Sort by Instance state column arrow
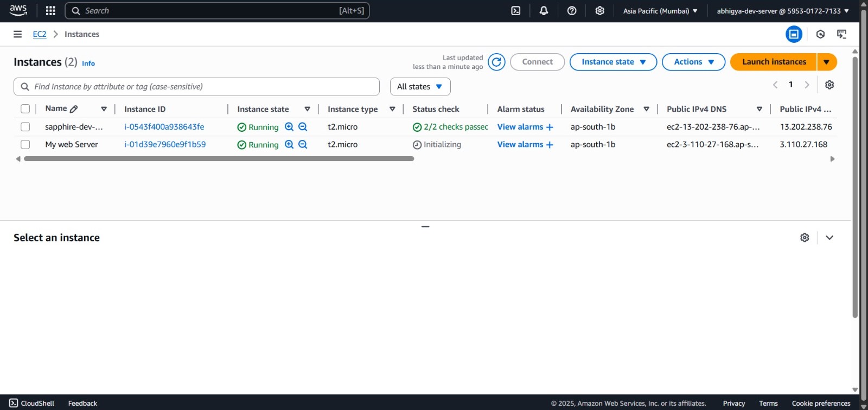This screenshot has width=868, height=410. pyautogui.click(x=307, y=109)
